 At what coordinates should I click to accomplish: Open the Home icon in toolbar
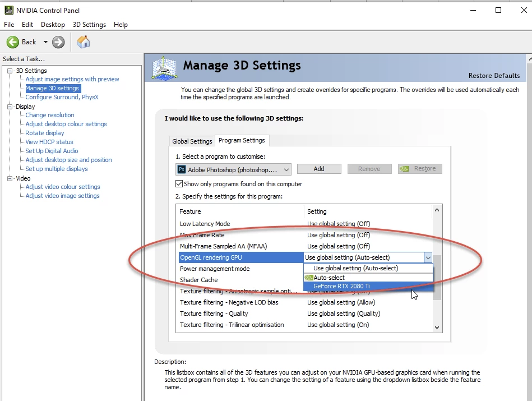coord(84,42)
